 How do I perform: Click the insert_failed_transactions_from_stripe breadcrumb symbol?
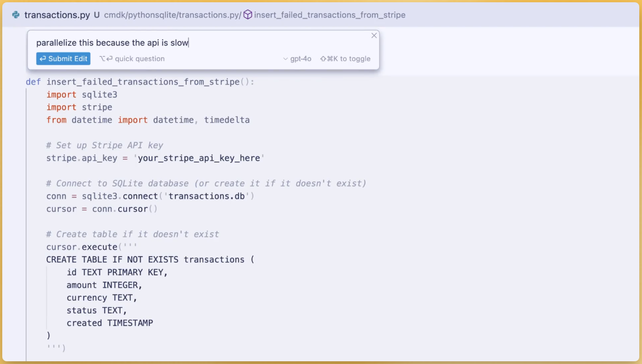click(329, 15)
